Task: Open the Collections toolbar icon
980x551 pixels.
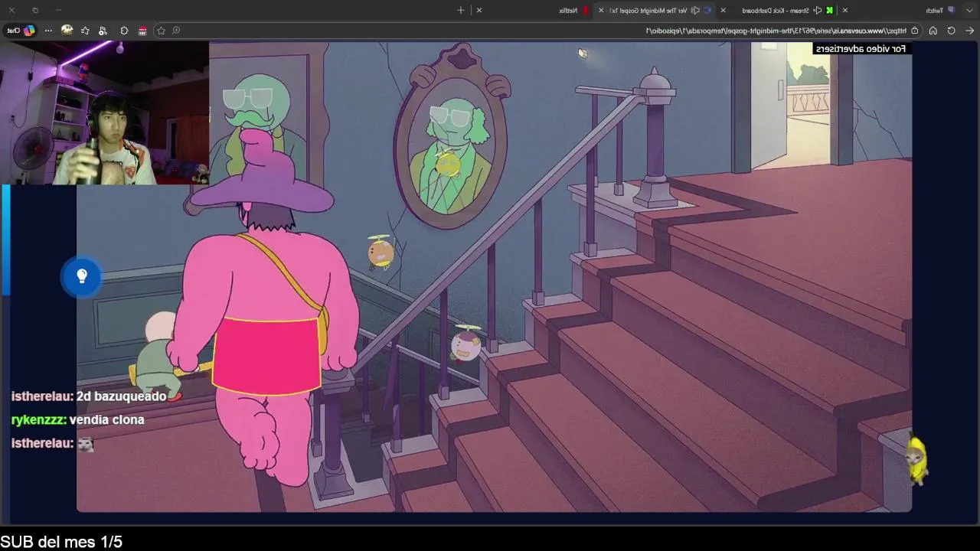Action: click(x=103, y=31)
